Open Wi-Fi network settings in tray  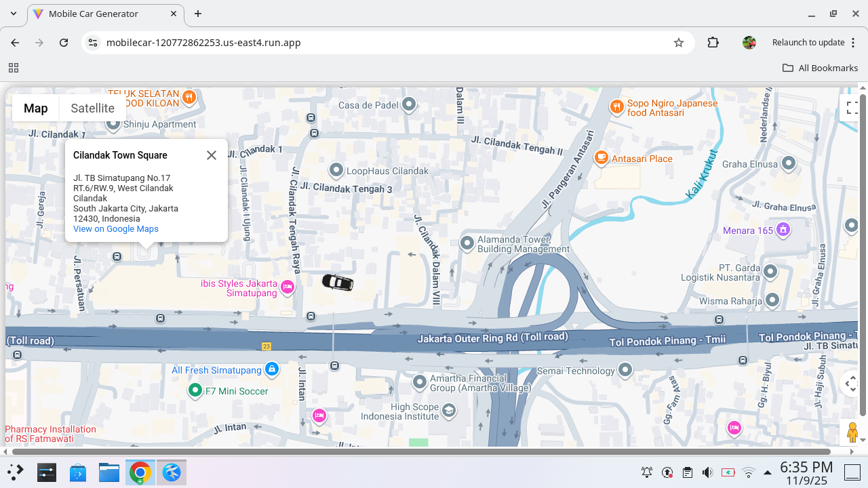749,472
